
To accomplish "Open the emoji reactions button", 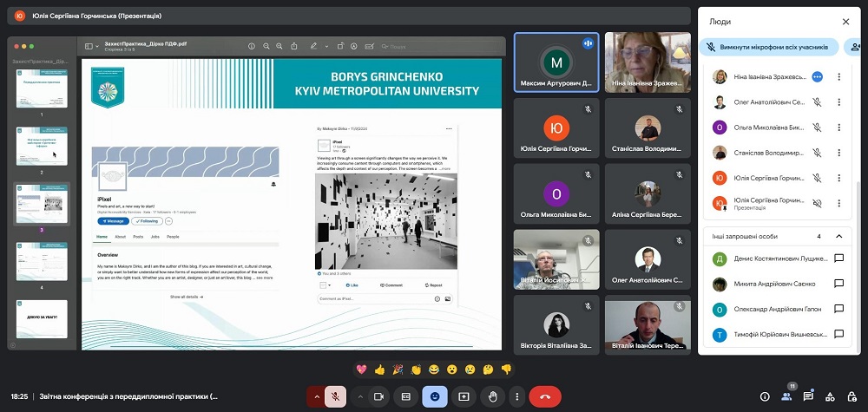I will click(435, 396).
